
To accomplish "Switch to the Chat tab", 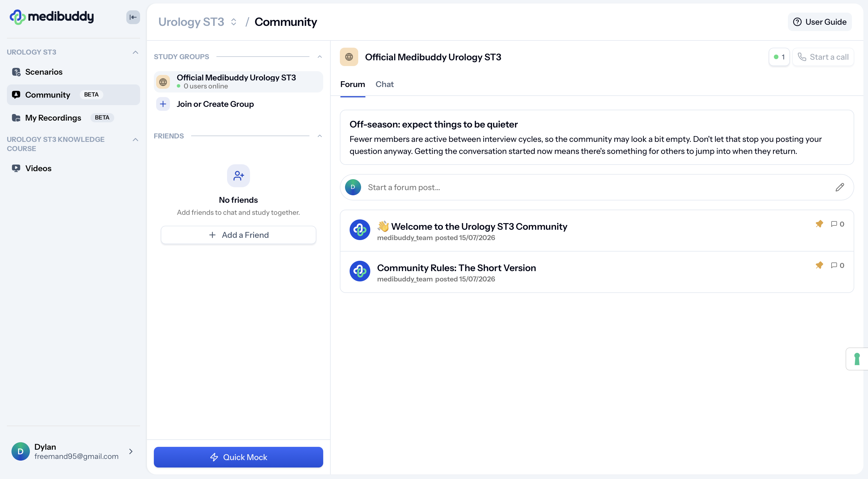I will 384,84.
